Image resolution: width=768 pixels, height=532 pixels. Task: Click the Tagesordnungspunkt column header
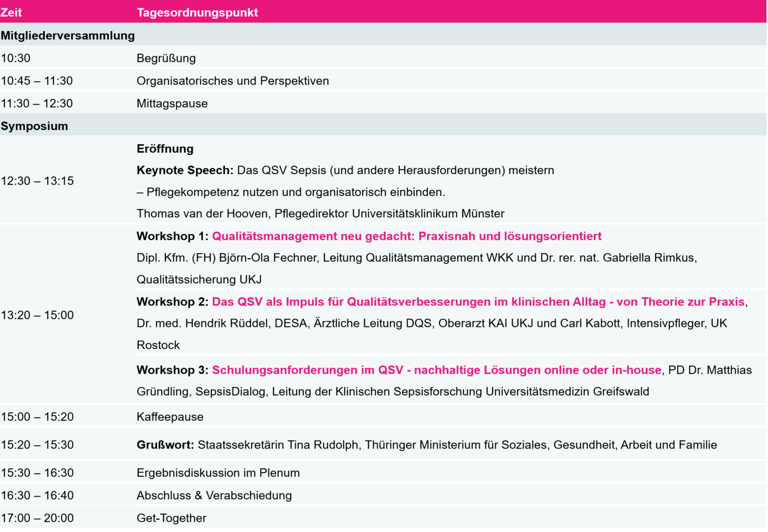[x=197, y=12]
